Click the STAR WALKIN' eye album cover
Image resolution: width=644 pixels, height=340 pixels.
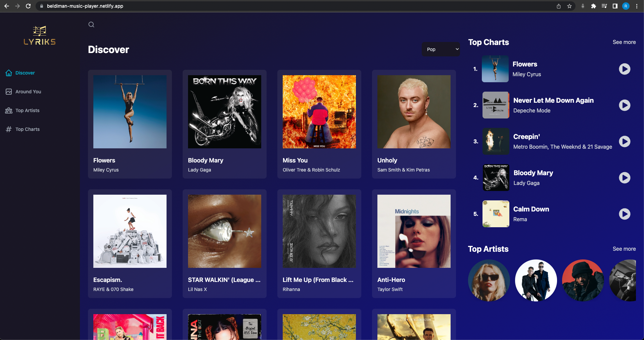[225, 231]
